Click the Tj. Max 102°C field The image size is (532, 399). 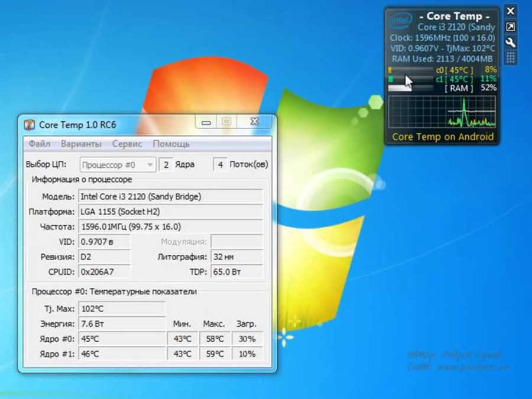click(122, 309)
